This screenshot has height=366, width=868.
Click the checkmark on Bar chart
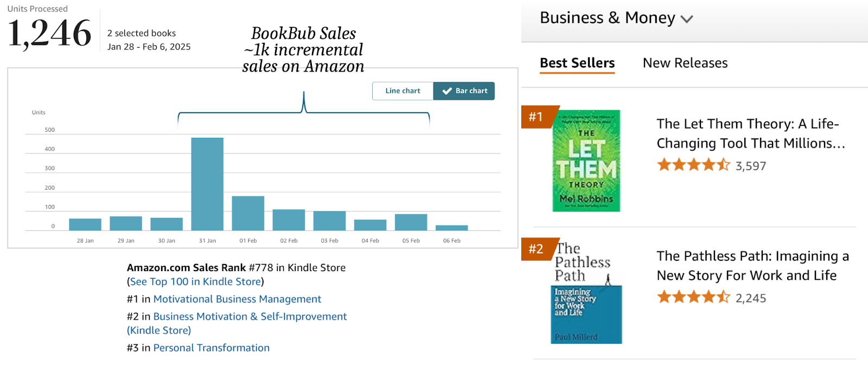click(447, 91)
